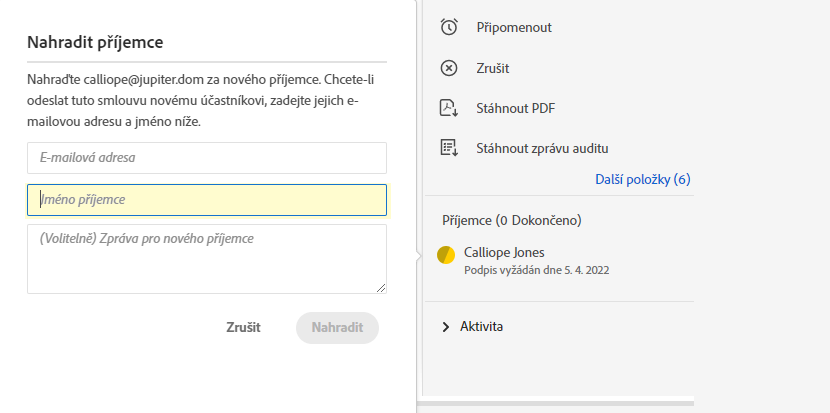Screen dimensions: 830x413
Task: Select the Calliope Jones recipient entry
Action: (504, 253)
